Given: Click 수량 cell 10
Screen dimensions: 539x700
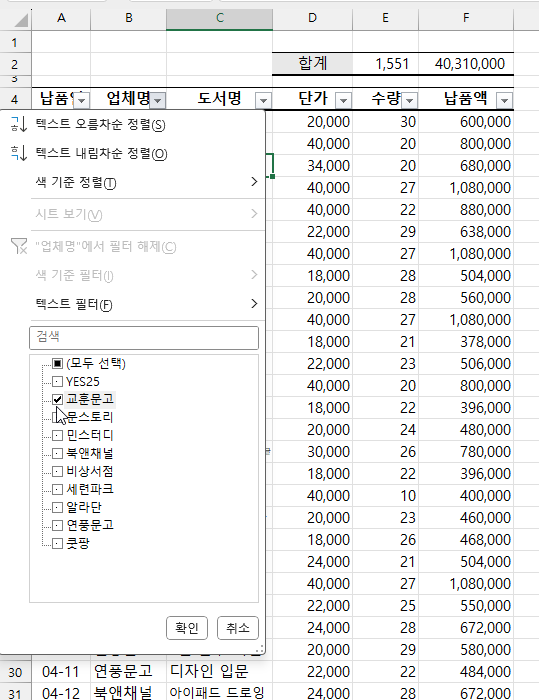Looking at the screenshot, I should 385,496.
